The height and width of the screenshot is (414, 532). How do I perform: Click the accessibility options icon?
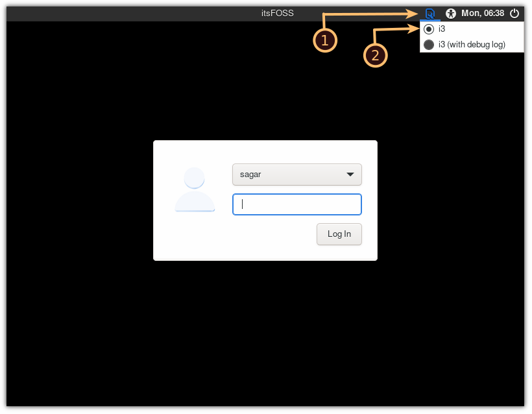[451, 12]
